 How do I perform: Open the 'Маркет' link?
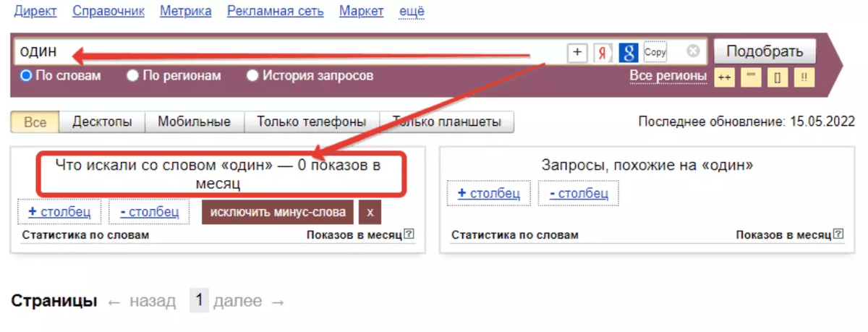click(x=361, y=12)
